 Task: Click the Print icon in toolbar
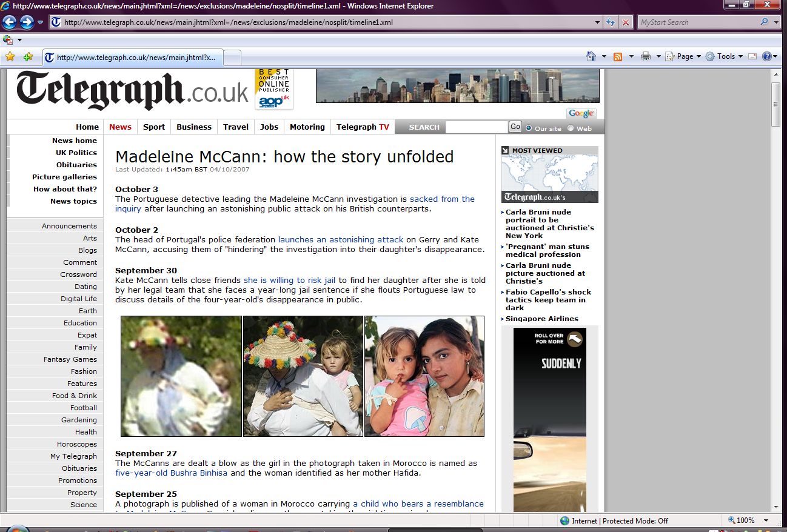pos(646,56)
